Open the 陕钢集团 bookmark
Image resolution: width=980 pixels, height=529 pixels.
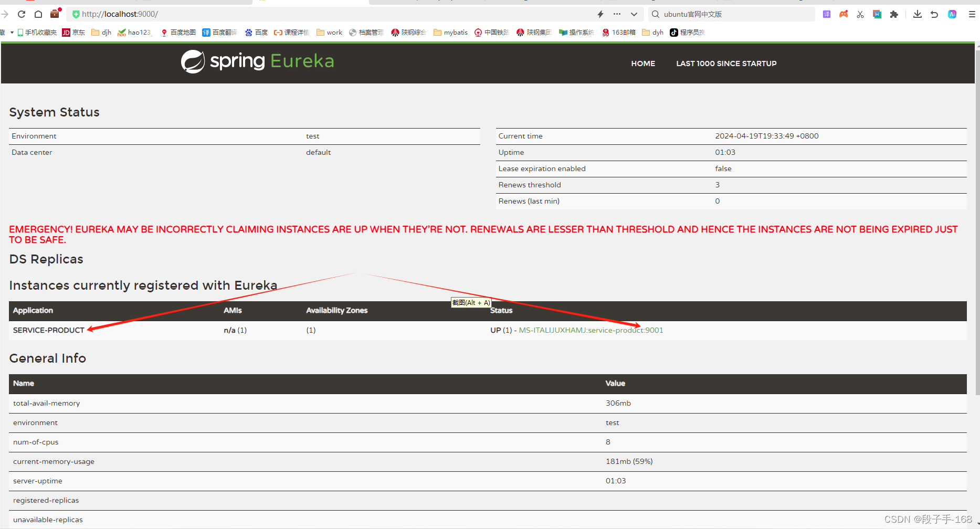534,33
